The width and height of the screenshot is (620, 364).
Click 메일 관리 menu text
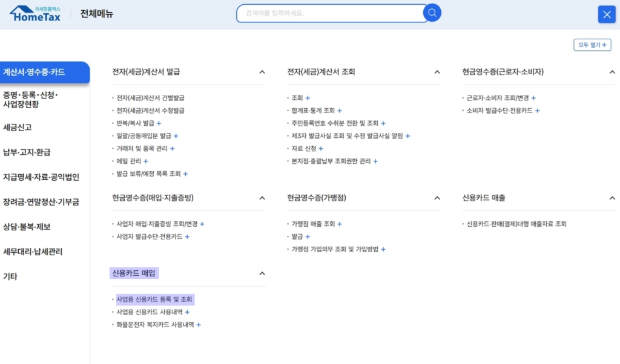pos(129,161)
